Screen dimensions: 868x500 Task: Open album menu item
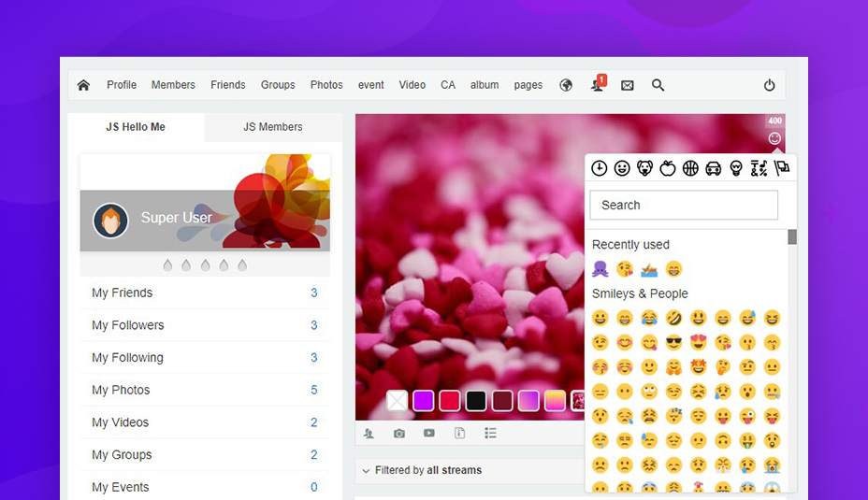pyautogui.click(x=485, y=85)
